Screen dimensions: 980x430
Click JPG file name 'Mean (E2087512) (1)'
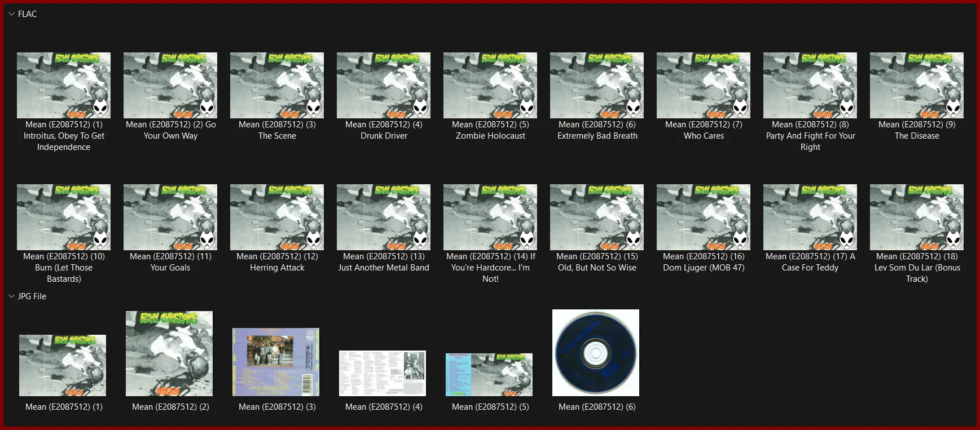point(64,407)
